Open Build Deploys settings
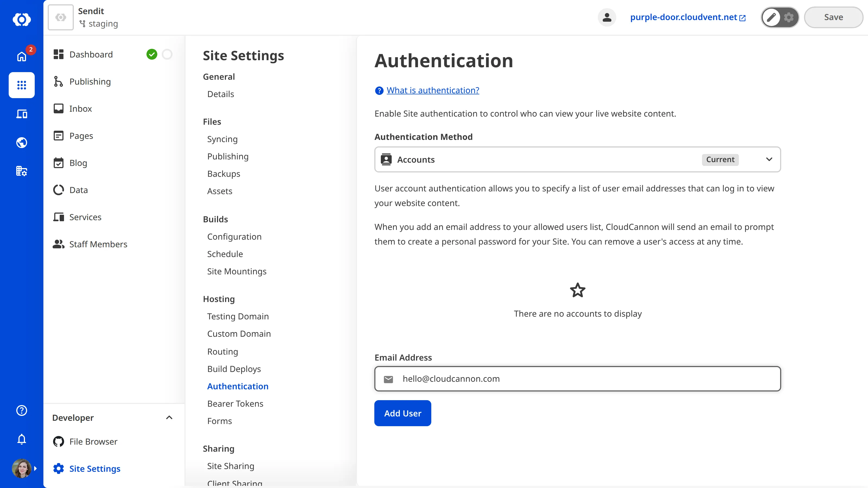The image size is (868, 488). coord(234,369)
